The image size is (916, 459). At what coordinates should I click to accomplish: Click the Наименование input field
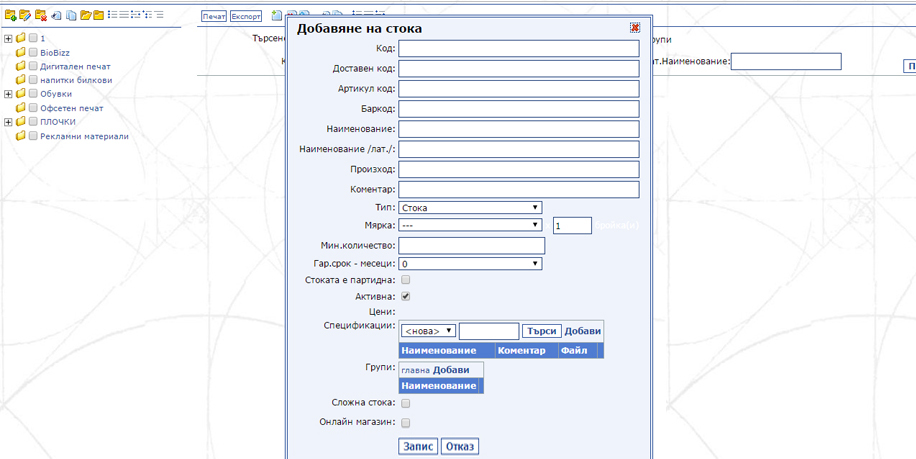pyautogui.click(x=519, y=129)
